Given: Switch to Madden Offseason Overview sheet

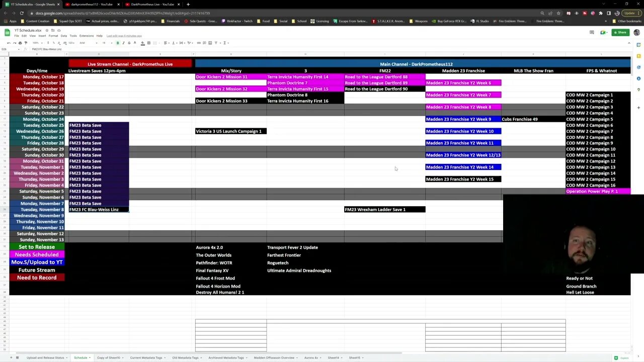Looking at the screenshot, I should point(275,357).
